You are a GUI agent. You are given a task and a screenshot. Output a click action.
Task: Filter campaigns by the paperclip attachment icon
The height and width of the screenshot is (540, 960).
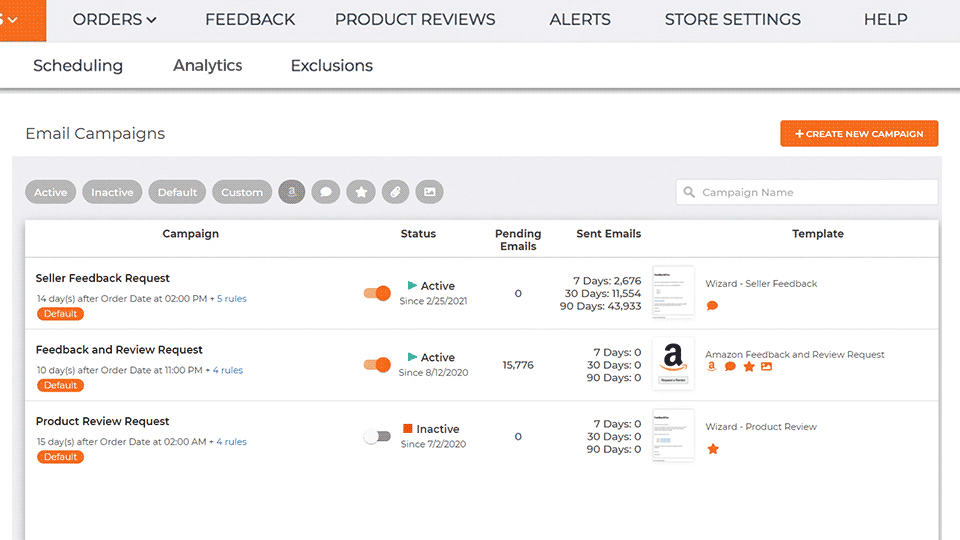pos(396,192)
